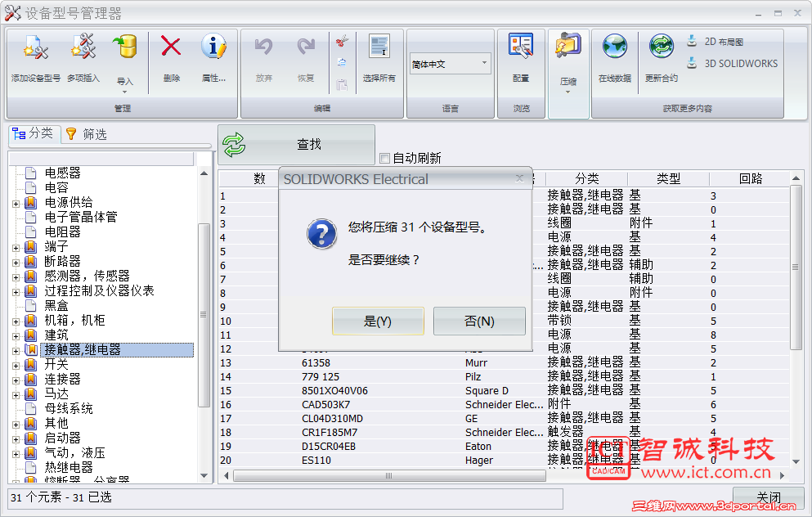Click the 黑盒 page icon
This screenshot has width=812, height=517.
click(31, 305)
